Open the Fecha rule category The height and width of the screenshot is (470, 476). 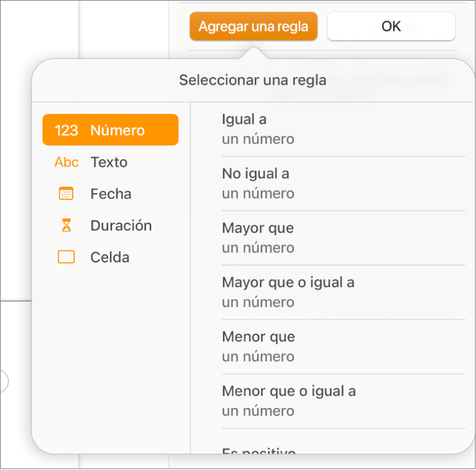(111, 193)
